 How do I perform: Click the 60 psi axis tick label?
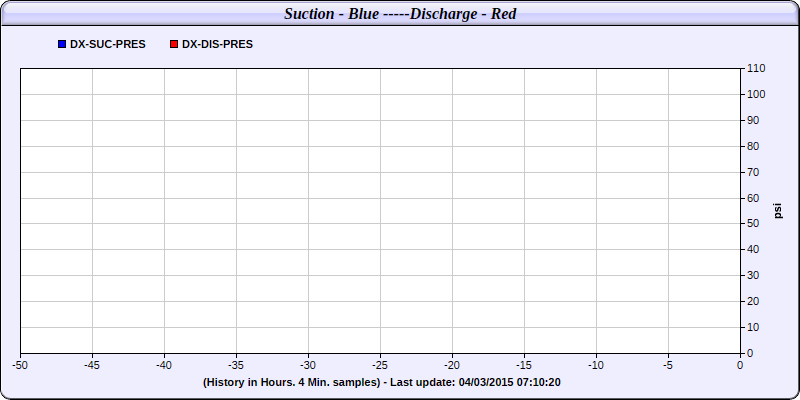click(753, 198)
